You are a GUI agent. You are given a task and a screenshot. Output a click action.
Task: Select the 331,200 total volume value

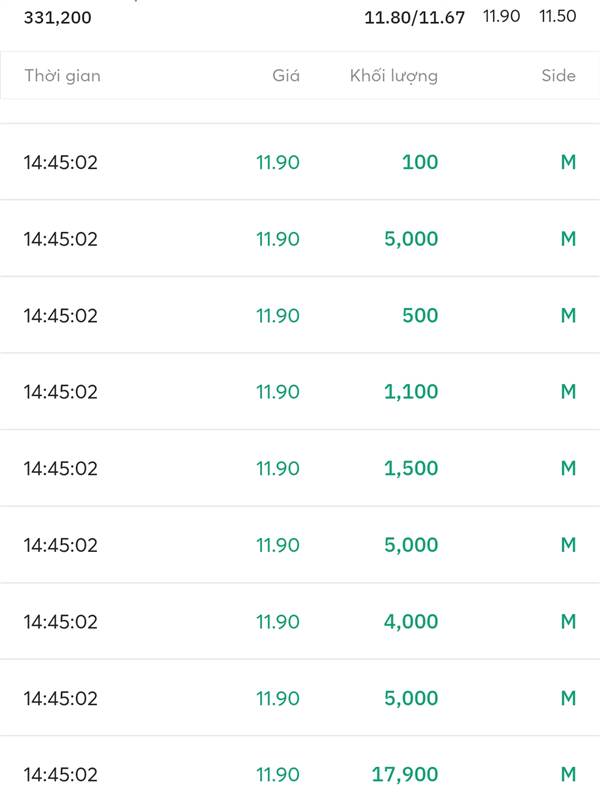tap(58, 17)
